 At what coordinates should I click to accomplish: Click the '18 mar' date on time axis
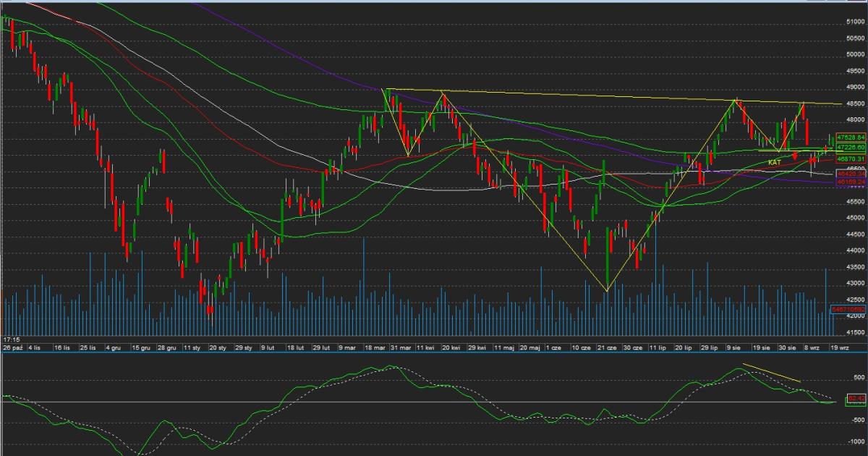(373, 348)
